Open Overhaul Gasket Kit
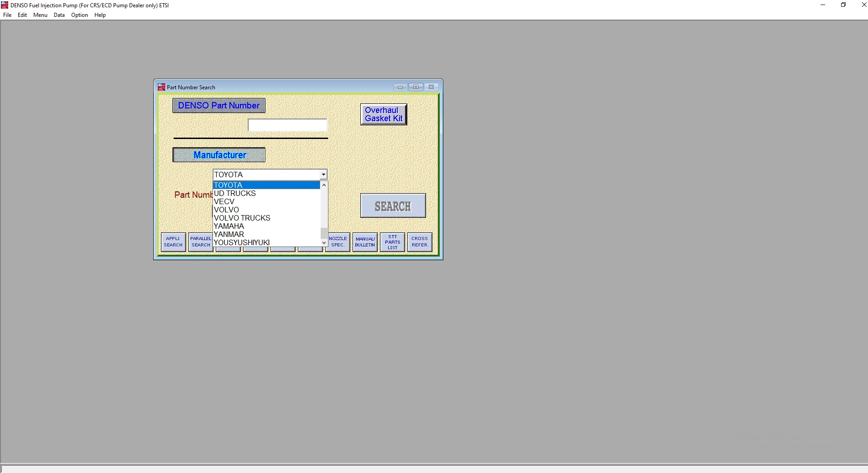The height and width of the screenshot is (473, 868). point(384,114)
